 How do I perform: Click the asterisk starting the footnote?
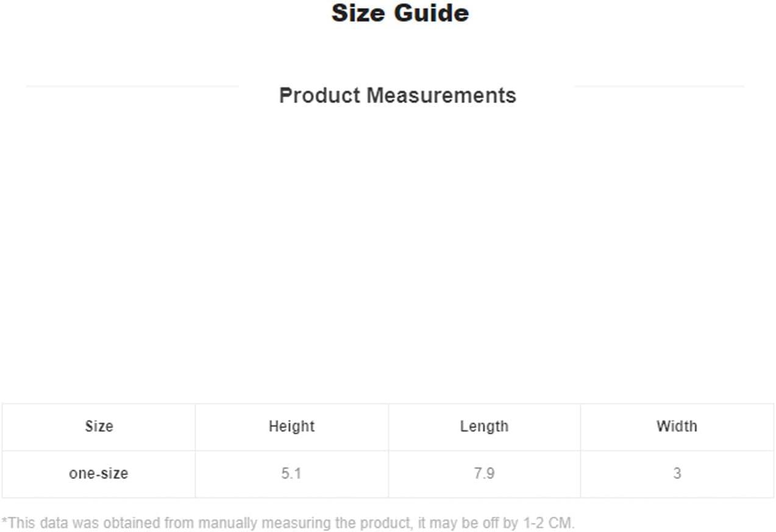4,522
